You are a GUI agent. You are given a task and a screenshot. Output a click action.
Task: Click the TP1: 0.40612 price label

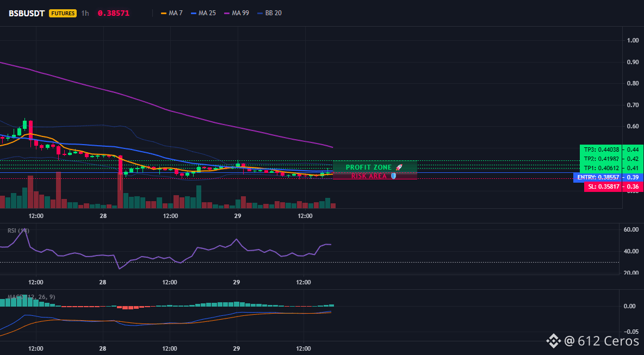click(x=601, y=169)
